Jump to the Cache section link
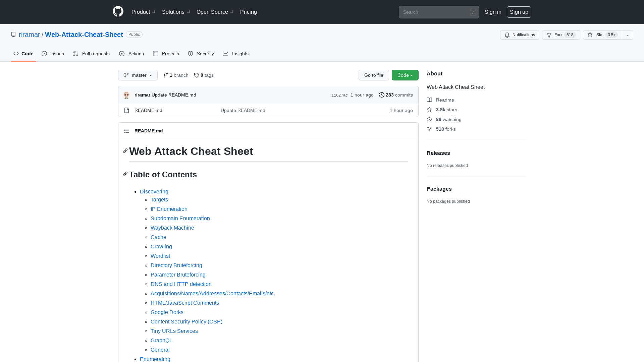 [x=158, y=237]
